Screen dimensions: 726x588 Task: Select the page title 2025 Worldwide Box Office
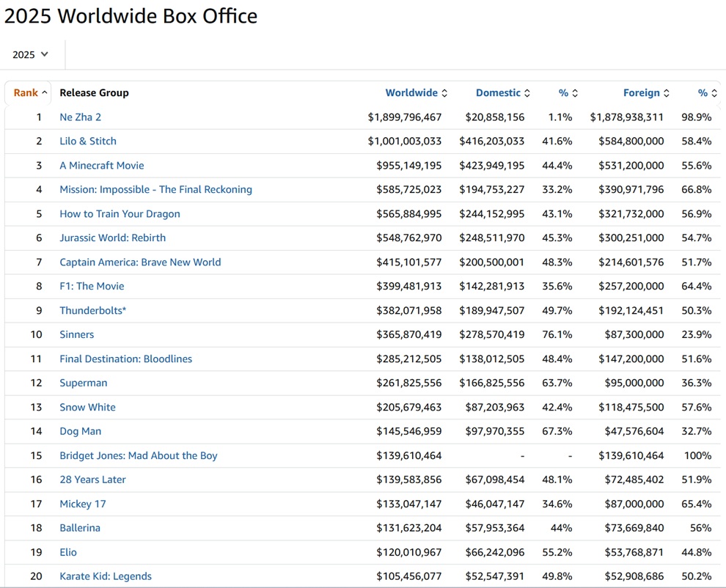pyautogui.click(x=131, y=16)
